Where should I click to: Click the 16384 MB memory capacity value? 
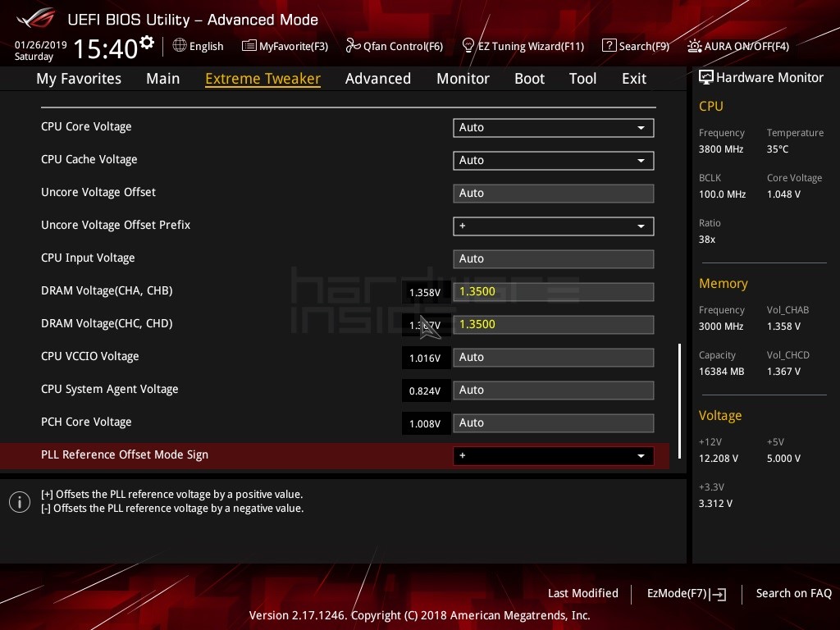722,372
